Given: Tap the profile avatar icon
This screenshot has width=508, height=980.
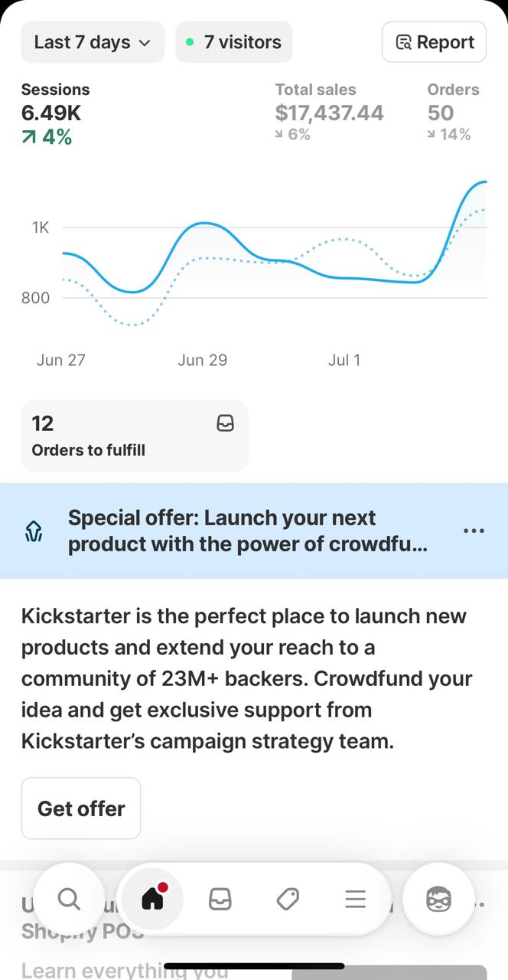Looking at the screenshot, I should pos(438,899).
